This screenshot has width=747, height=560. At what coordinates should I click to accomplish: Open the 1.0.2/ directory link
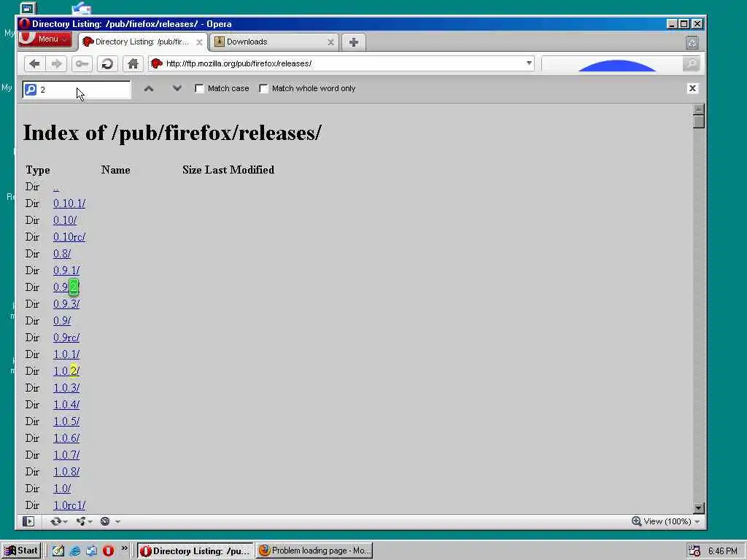point(66,371)
